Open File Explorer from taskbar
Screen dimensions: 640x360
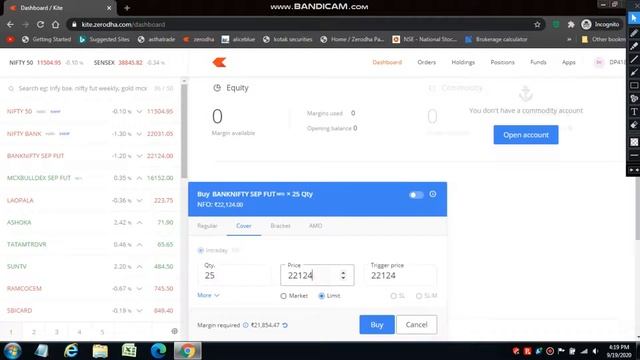click(100, 351)
